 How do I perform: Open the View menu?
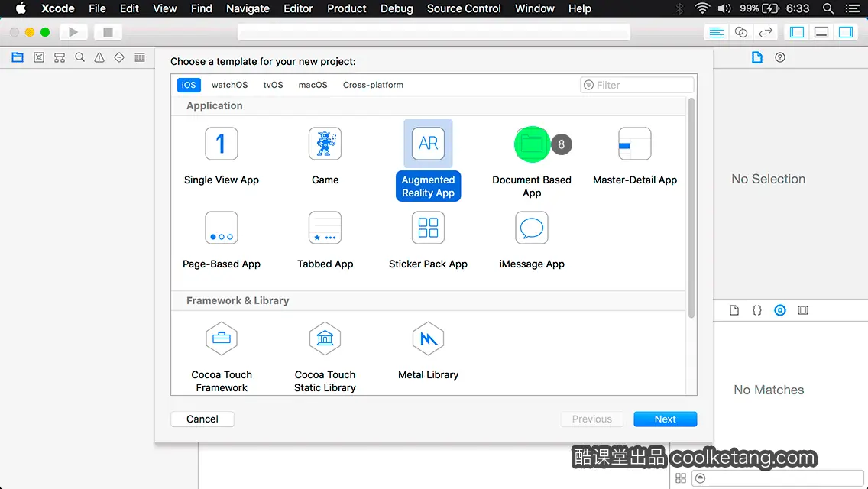(x=164, y=8)
